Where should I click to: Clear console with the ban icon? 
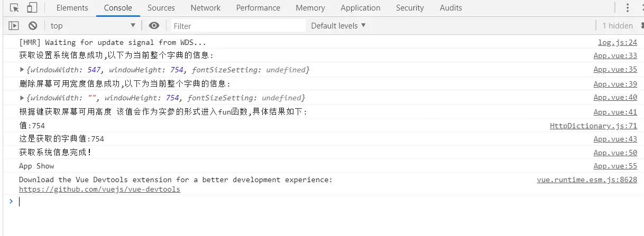click(x=33, y=26)
